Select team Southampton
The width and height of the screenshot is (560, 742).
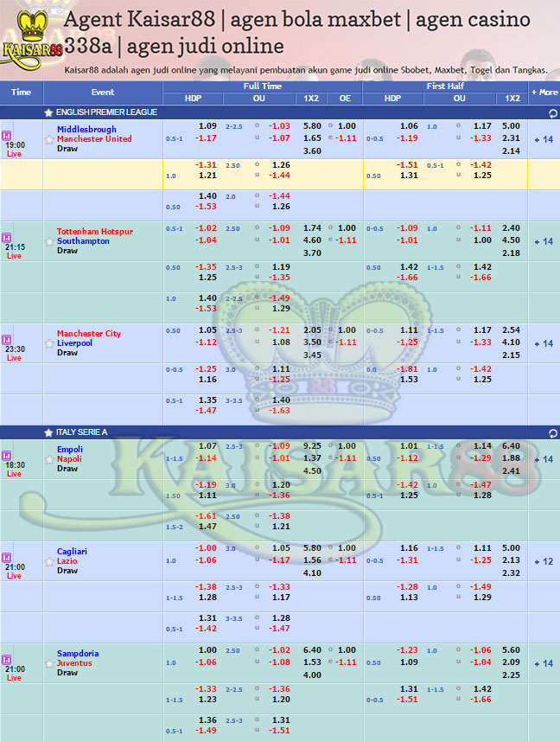click(x=83, y=241)
